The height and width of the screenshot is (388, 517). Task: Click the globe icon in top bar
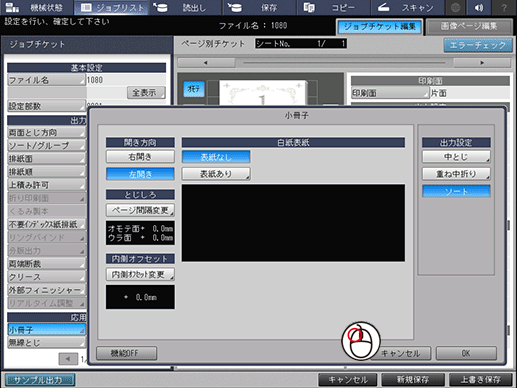click(x=455, y=7)
